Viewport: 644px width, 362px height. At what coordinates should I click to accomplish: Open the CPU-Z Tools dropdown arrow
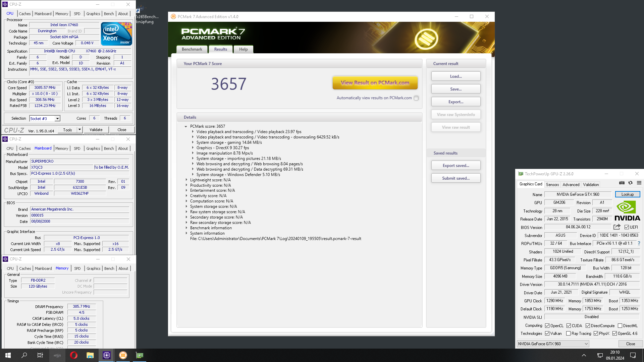coord(79,130)
